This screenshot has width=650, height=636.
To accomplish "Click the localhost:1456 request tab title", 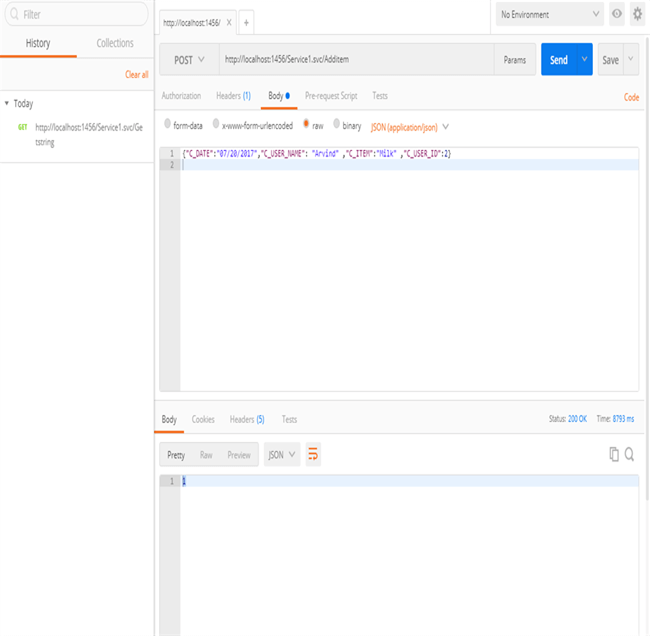I will tap(192, 23).
